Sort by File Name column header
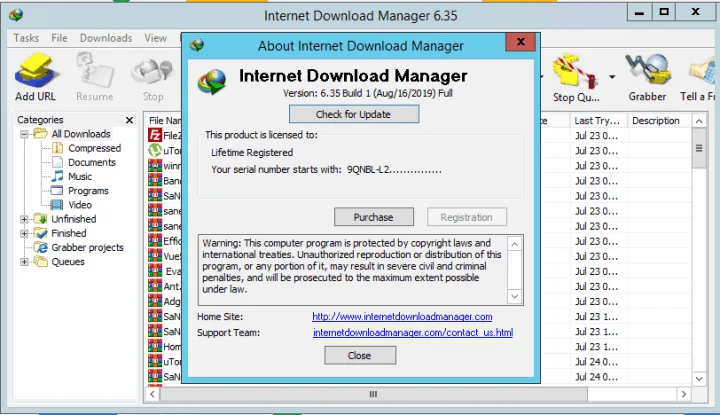 coord(164,121)
